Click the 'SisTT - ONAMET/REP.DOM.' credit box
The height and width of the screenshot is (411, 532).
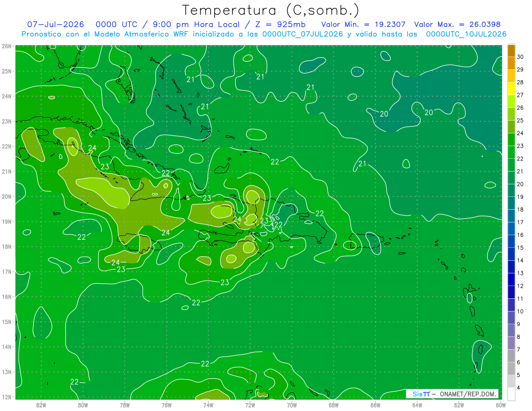pos(452,394)
